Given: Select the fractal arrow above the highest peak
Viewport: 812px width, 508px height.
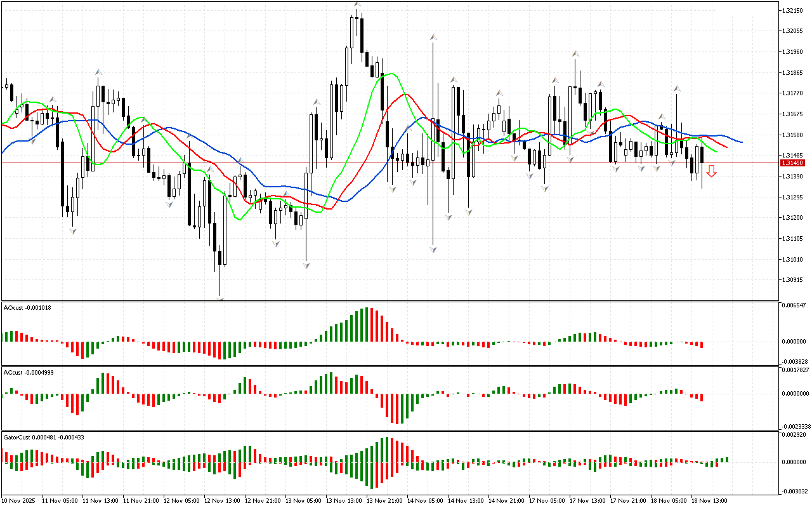Looking at the screenshot, I should 357,4.
